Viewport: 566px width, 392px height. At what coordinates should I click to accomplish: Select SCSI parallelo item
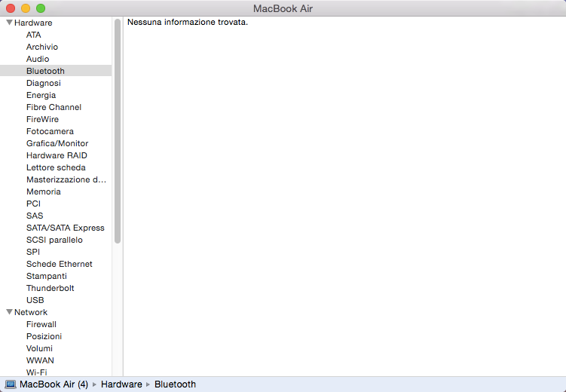pyautogui.click(x=54, y=240)
